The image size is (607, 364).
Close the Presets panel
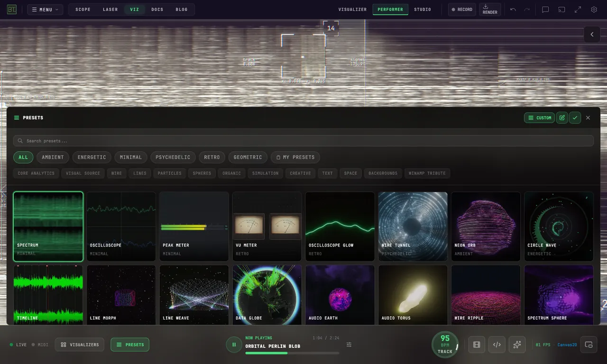click(588, 118)
